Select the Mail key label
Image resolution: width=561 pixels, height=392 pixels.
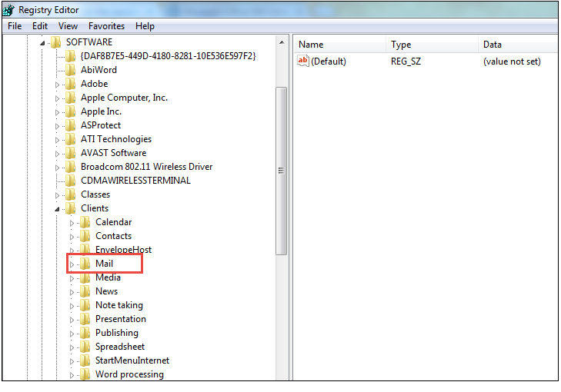[104, 264]
